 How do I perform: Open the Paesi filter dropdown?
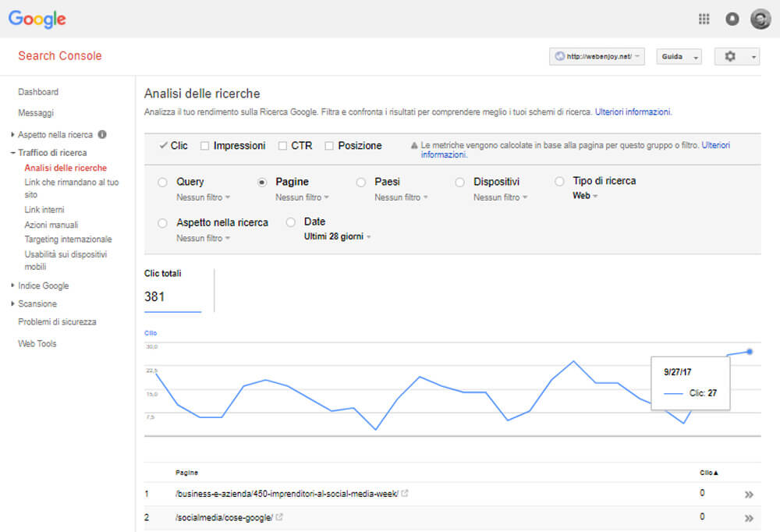pyautogui.click(x=401, y=197)
